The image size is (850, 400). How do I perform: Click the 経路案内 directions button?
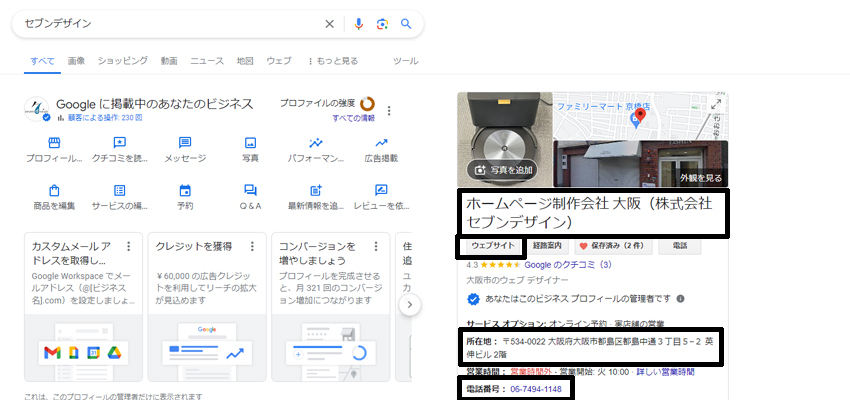(547, 246)
